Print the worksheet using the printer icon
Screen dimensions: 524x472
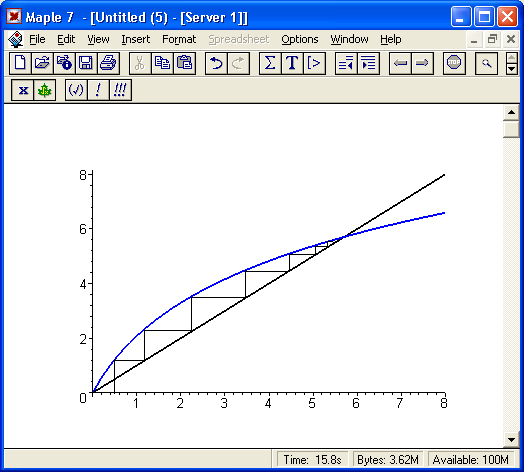point(108,63)
